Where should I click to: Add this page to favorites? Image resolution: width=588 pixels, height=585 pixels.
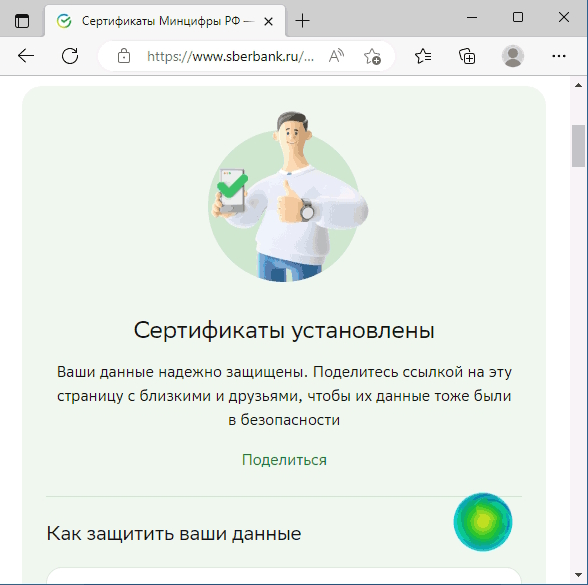pos(372,56)
